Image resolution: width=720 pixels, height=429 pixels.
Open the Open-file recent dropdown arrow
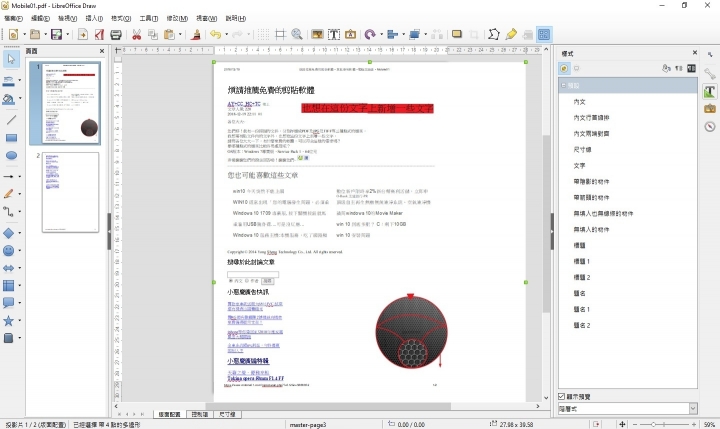[45, 34]
